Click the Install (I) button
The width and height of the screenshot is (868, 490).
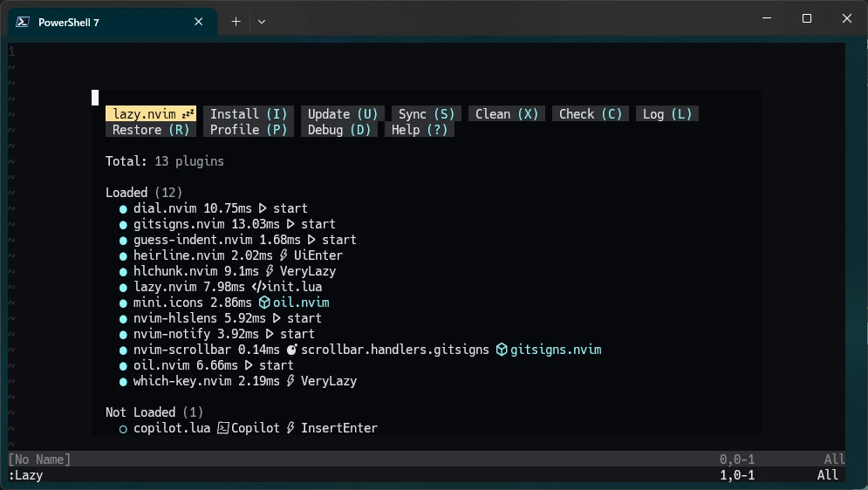tap(249, 114)
